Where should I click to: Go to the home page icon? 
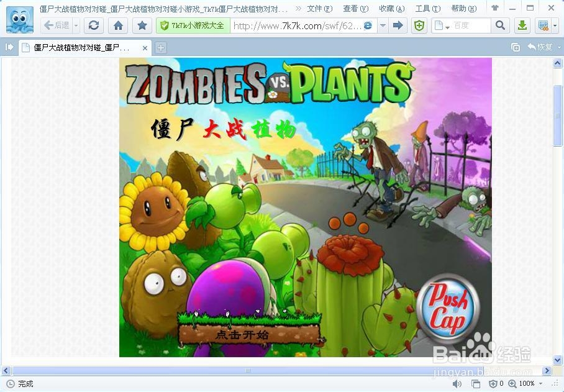pyautogui.click(x=118, y=25)
